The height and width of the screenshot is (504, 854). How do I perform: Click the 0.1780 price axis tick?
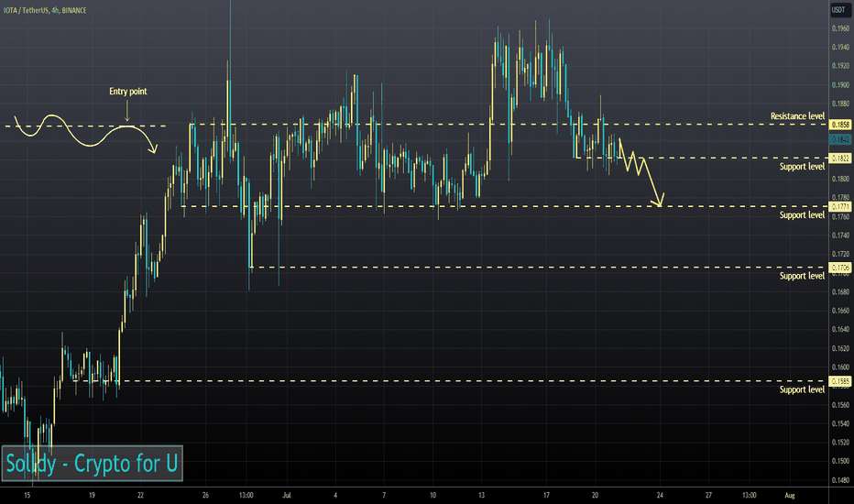pyautogui.click(x=840, y=198)
